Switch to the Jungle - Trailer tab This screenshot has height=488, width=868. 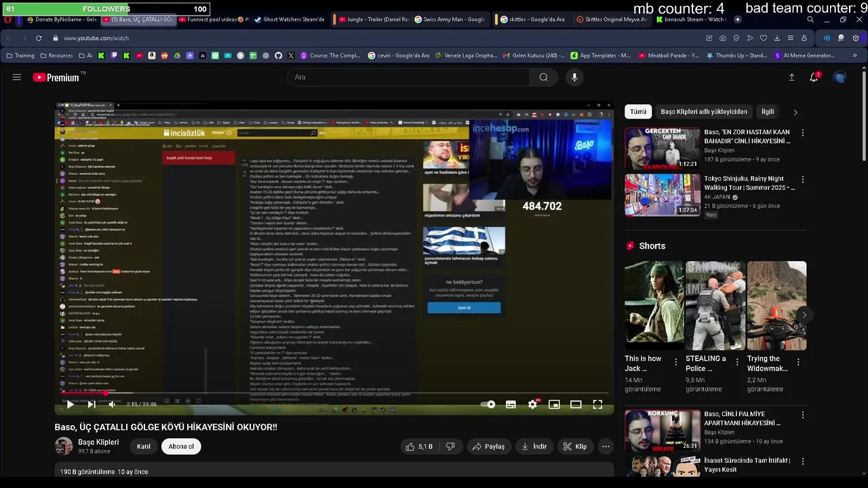374,20
